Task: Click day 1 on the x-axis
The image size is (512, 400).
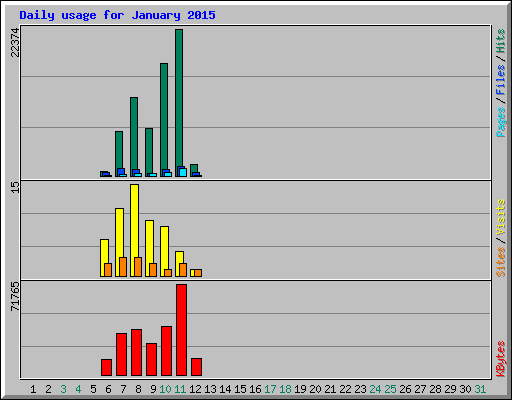Action: [x=33, y=389]
